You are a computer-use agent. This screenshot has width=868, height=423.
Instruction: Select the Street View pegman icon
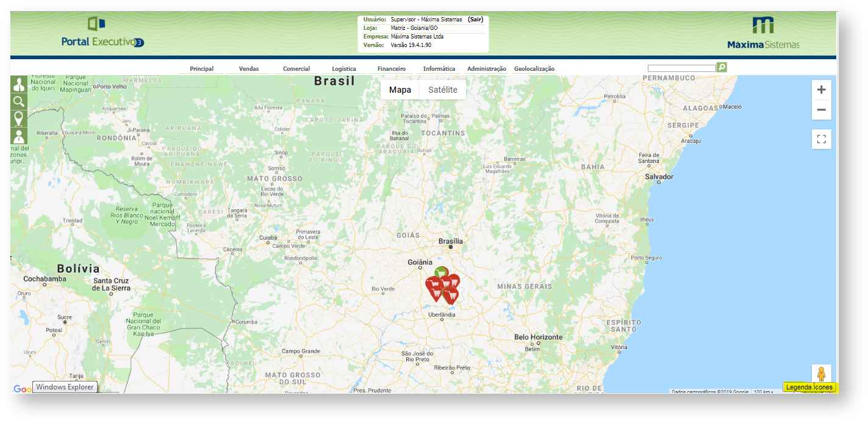point(822,374)
